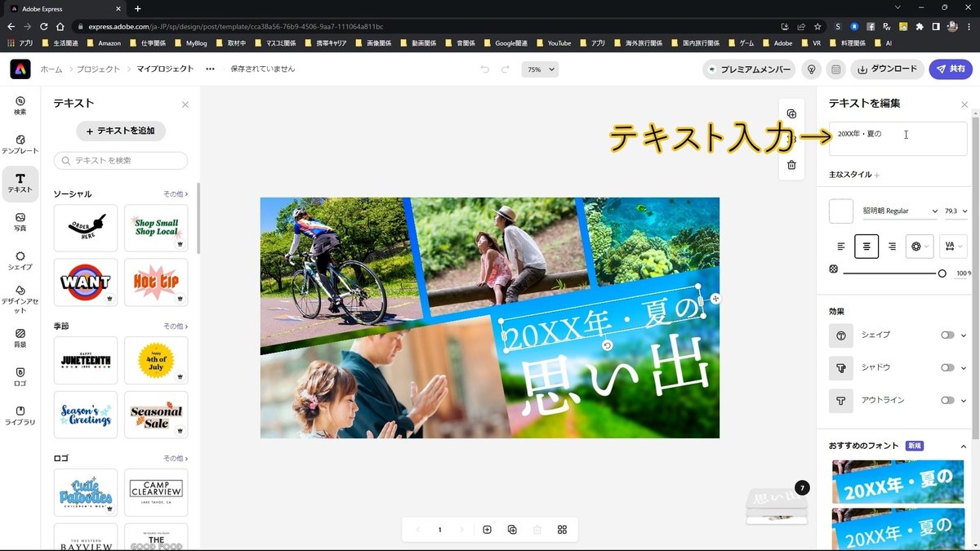
Task: Collapse the おすすめのフォント section
Action: [963, 446]
